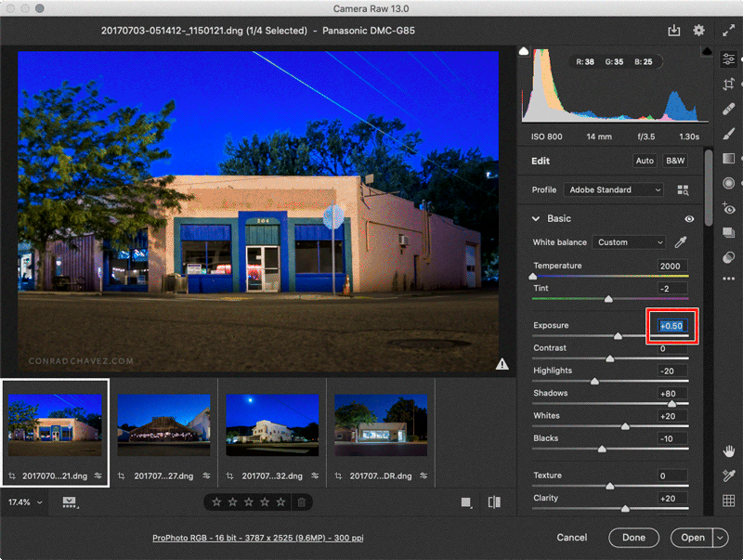Click the Whites slider handle
The image size is (743, 560).
[625, 426]
